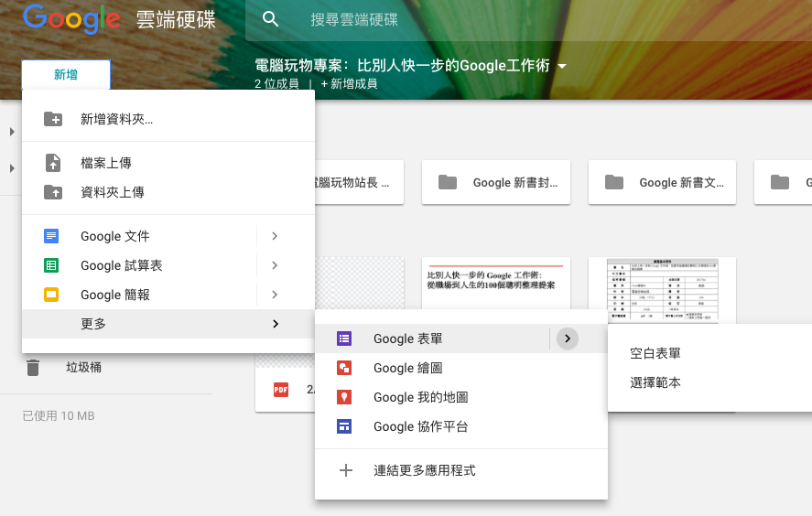
Task: Click the team drive title 電腦玩物專案
Action: [x=402, y=66]
